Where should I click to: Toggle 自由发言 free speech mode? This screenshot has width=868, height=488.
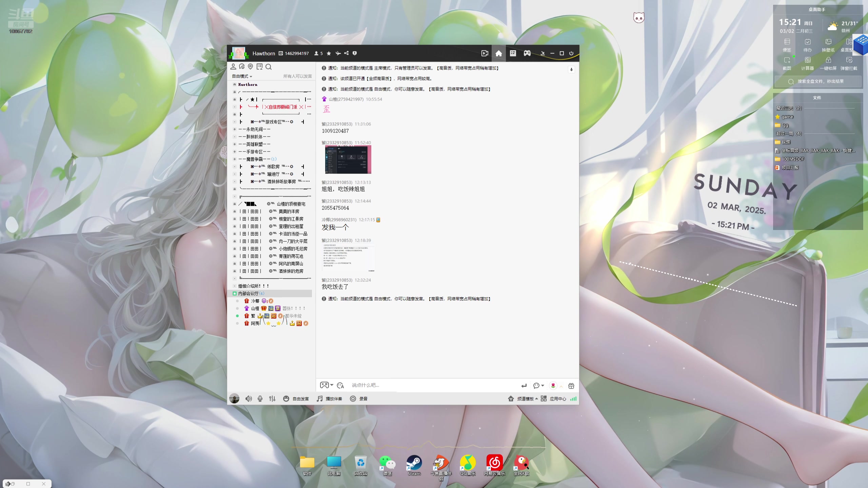click(x=296, y=399)
